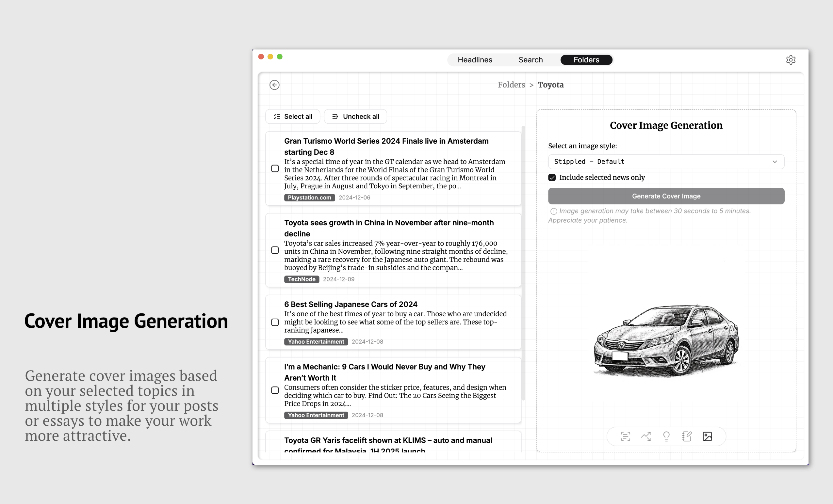Open 6 Best Selling Japanese Cars headline

point(351,304)
